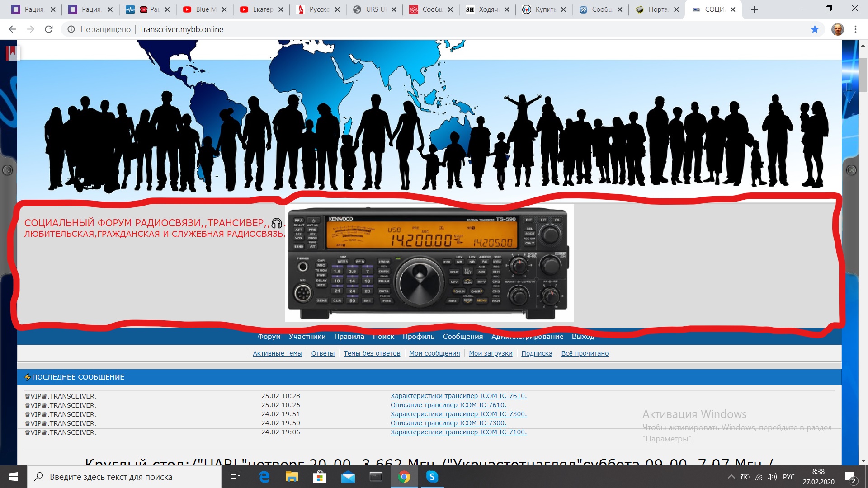Open Активные темы link
This screenshot has width=868, height=488.
point(278,353)
